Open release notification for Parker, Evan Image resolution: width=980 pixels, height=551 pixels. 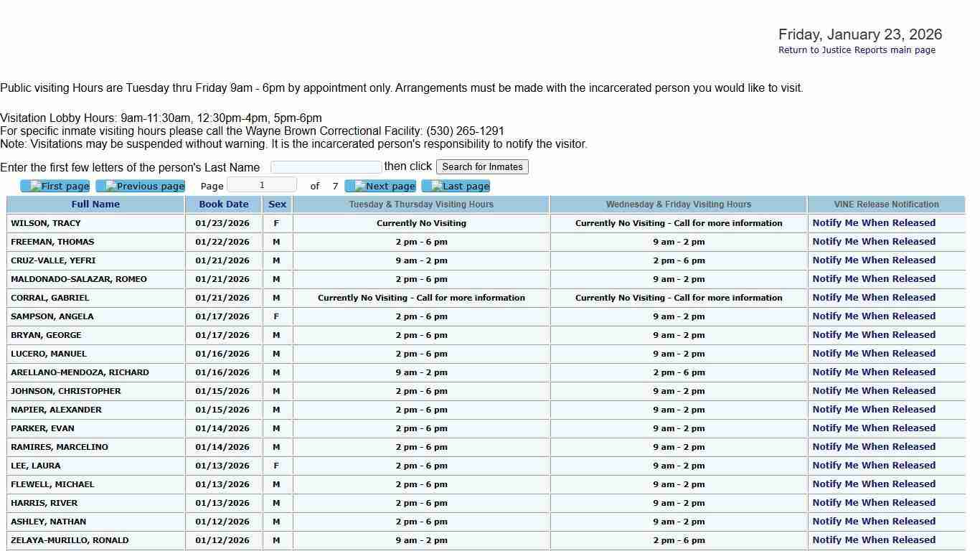click(x=874, y=428)
